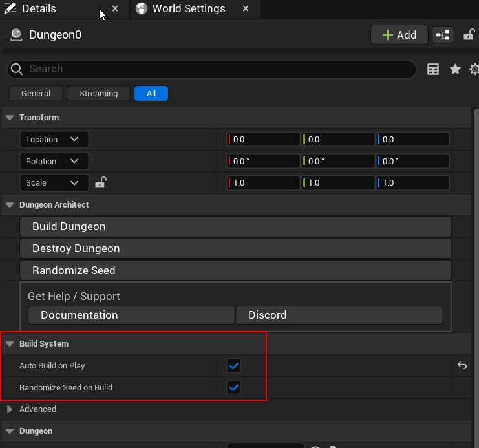Show only favorites via star icon
The width and height of the screenshot is (479, 448).
click(455, 69)
